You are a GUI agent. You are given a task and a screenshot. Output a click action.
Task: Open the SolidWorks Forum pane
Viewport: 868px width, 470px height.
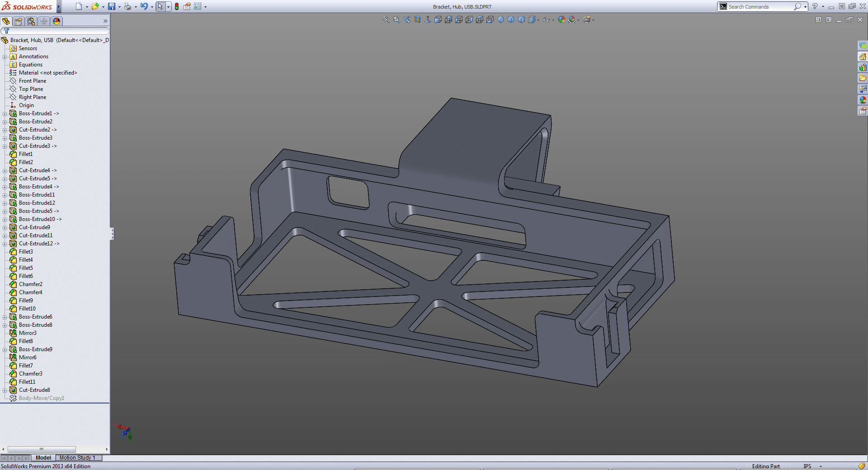863,46
